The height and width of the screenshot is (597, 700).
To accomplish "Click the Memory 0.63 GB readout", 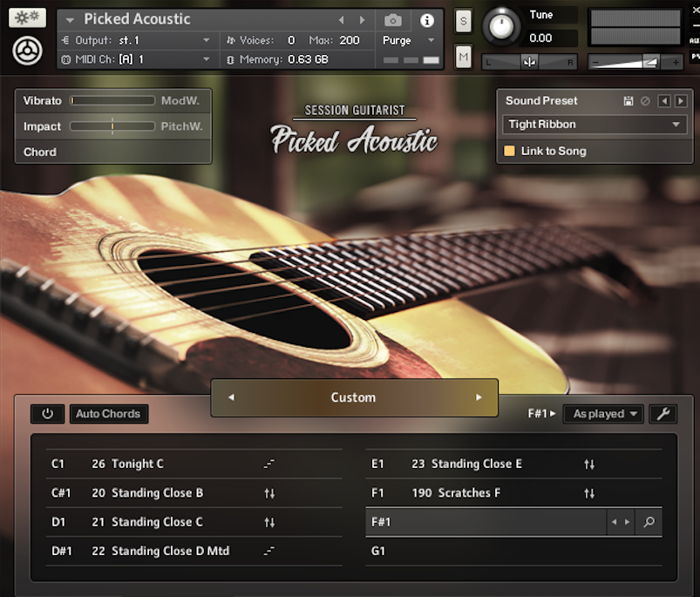I will coord(308,59).
